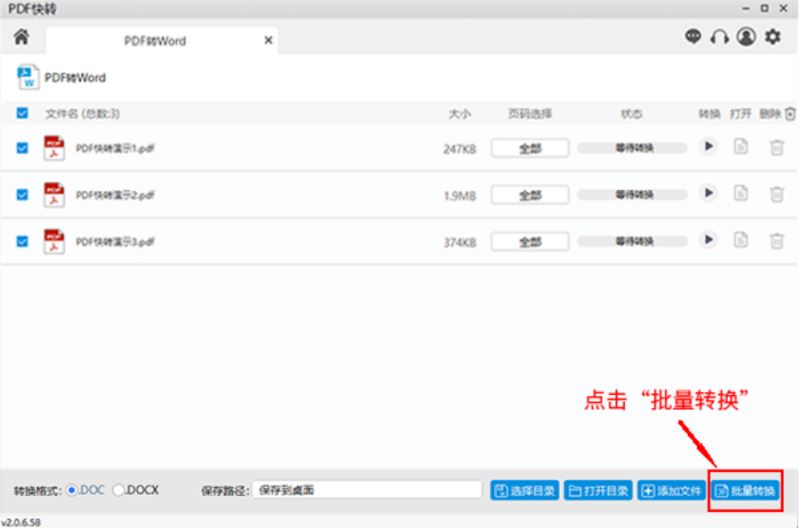Click the 374KB size value
The width and height of the screenshot is (800, 528).
point(460,242)
